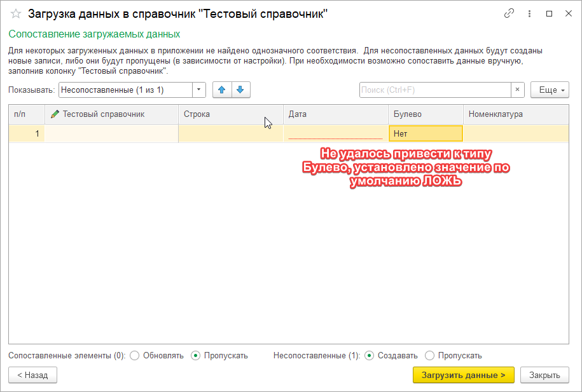Add window to favorites with star icon

click(x=16, y=13)
